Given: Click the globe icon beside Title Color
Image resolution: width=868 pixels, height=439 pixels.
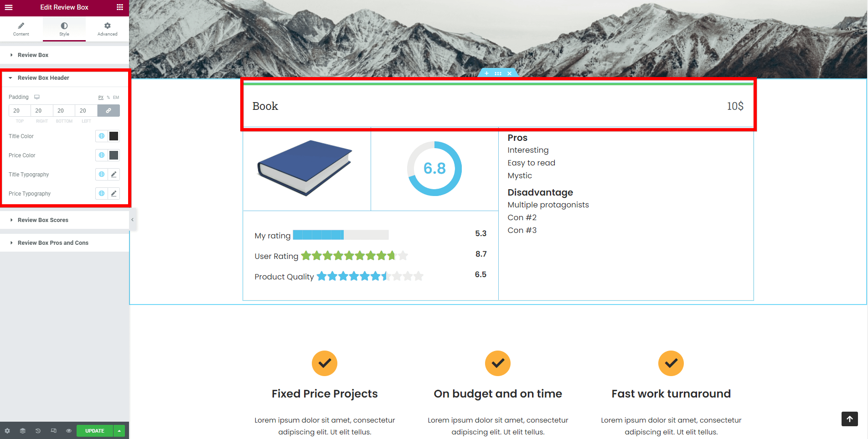Looking at the screenshot, I should click(102, 136).
